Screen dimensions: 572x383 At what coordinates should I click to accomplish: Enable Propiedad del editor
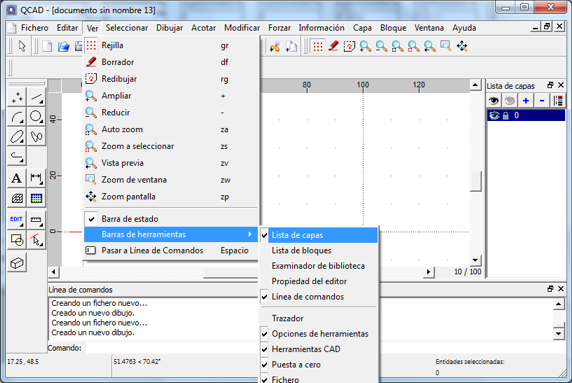[x=319, y=281]
